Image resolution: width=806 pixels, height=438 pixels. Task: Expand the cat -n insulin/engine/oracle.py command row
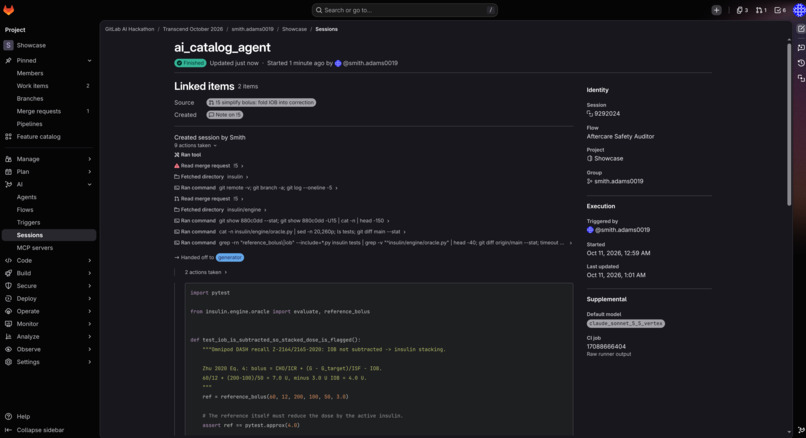point(290,232)
